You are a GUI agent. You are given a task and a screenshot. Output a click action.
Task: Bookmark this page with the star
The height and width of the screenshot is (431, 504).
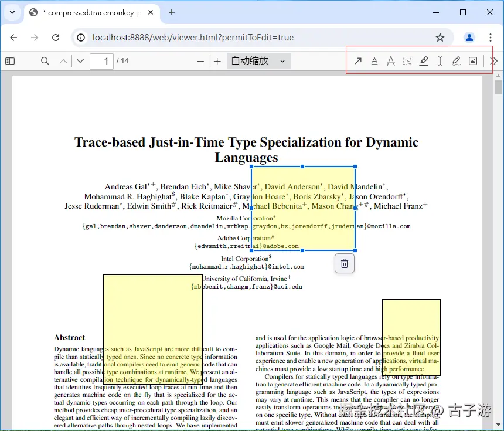(440, 38)
